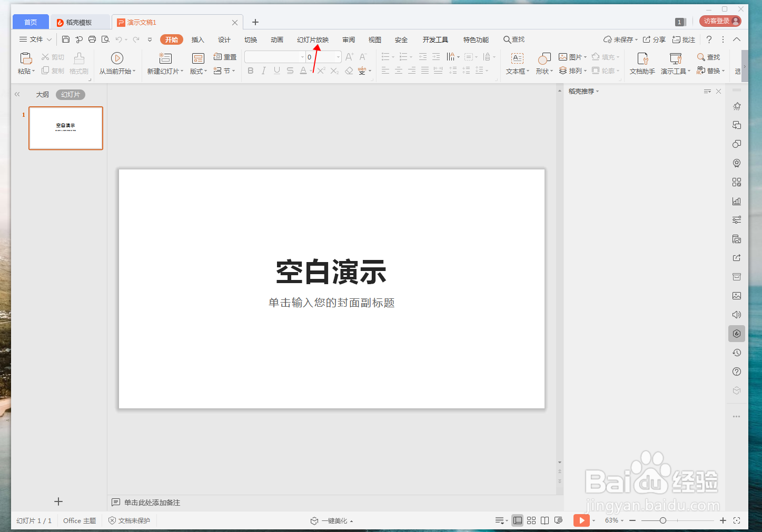Enable italic text style
Image resolution: width=762 pixels, height=532 pixels.
pos(263,71)
